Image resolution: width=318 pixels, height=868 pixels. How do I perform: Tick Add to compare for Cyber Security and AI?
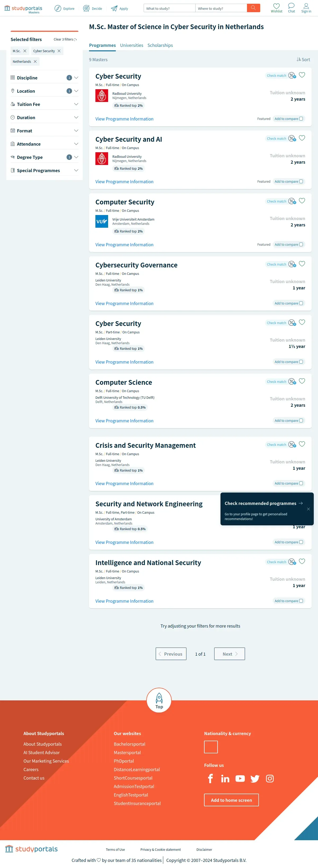point(301,181)
